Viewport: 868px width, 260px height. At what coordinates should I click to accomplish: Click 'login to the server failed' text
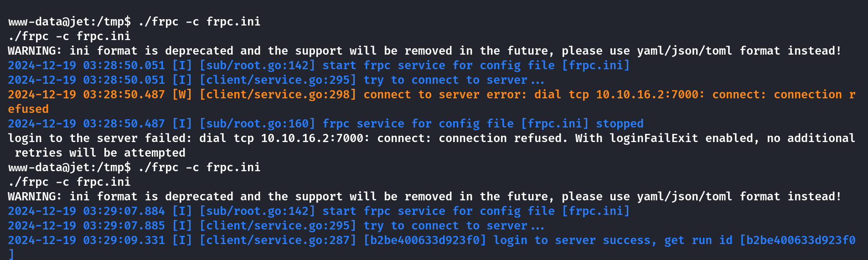97,138
